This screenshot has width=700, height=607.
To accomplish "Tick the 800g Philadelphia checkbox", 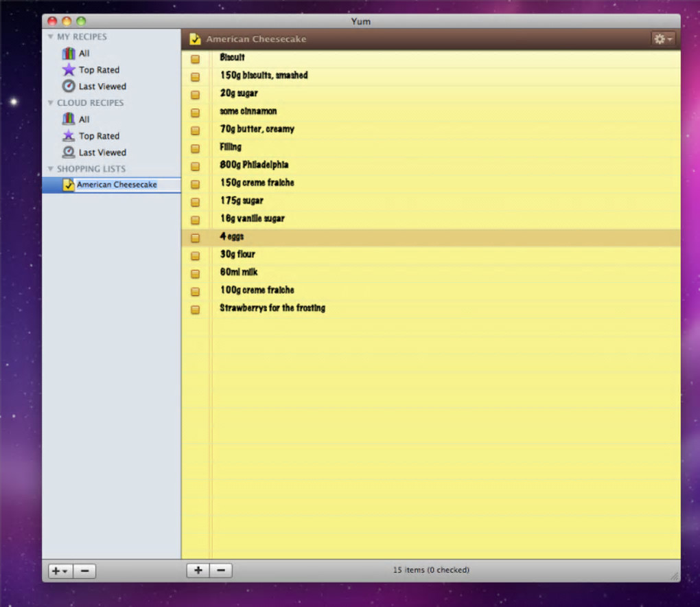I will (195, 167).
